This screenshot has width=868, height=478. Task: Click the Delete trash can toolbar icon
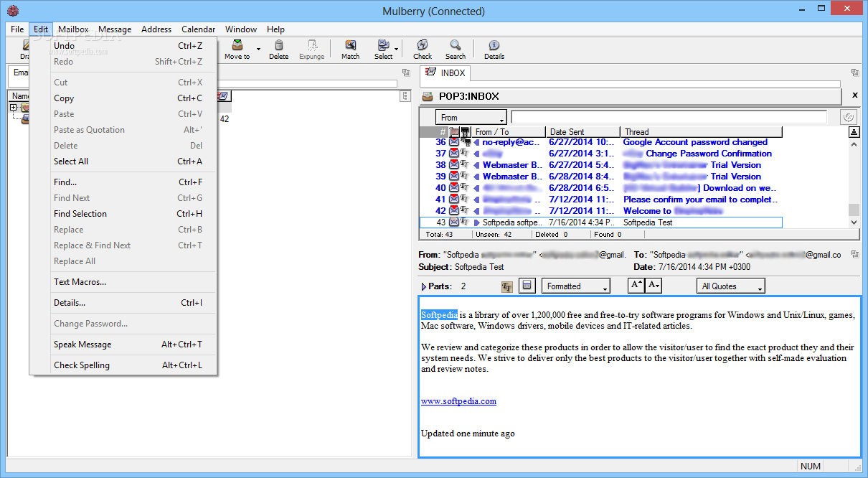[278, 45]
